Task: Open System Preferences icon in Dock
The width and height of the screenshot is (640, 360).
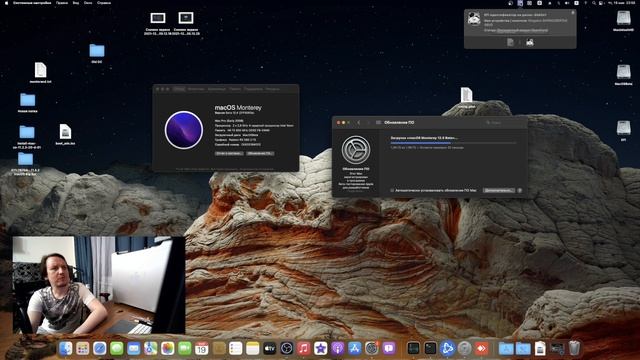Action: pos(371,348)
